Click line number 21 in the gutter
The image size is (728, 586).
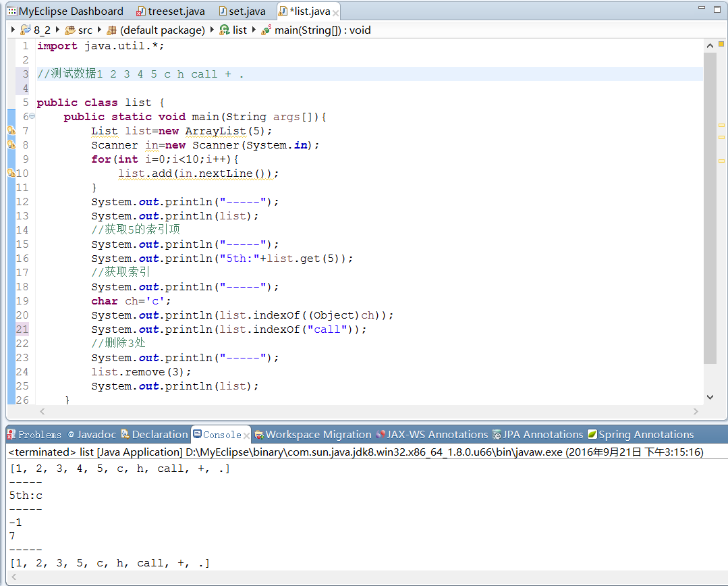click(22, 329)
